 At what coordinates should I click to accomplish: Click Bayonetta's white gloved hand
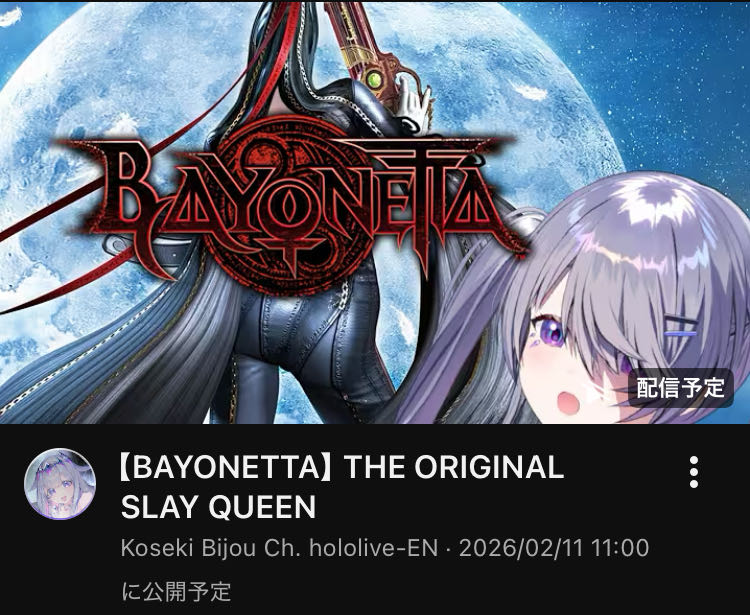414,105
